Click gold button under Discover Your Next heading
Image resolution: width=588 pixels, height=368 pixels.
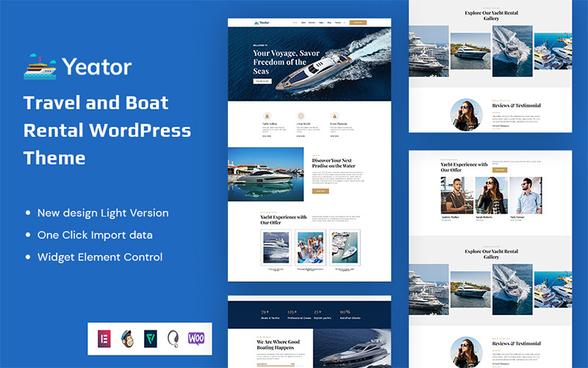pyautogui.click(x=320, y=191)
